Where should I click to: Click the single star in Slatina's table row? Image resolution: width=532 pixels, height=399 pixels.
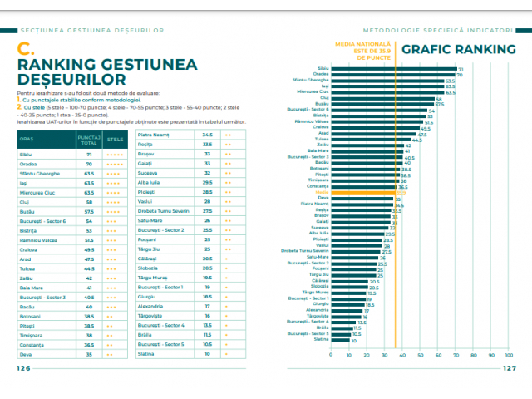click(227, 354)
